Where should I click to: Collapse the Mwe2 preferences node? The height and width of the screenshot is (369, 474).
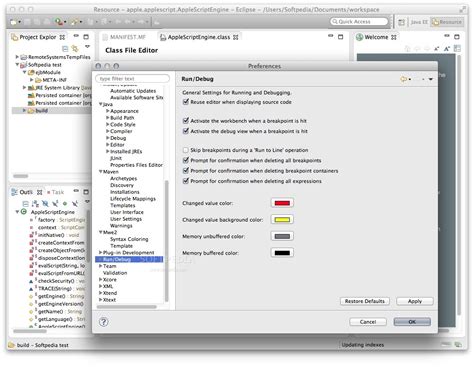tap(101, 232)
